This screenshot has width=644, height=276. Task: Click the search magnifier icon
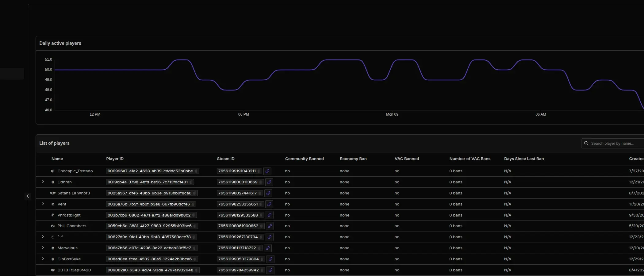(x=586, y=143)
